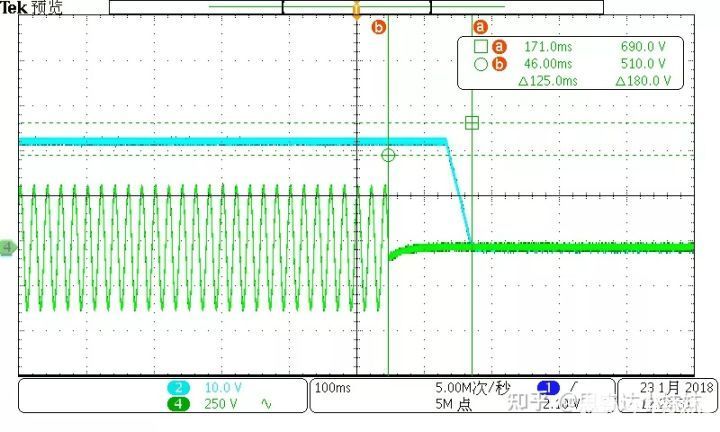This screenshot has height=432, width=720.
Task: Click the square cursor a symbol in readout
Action: click(x=481, y=46)
